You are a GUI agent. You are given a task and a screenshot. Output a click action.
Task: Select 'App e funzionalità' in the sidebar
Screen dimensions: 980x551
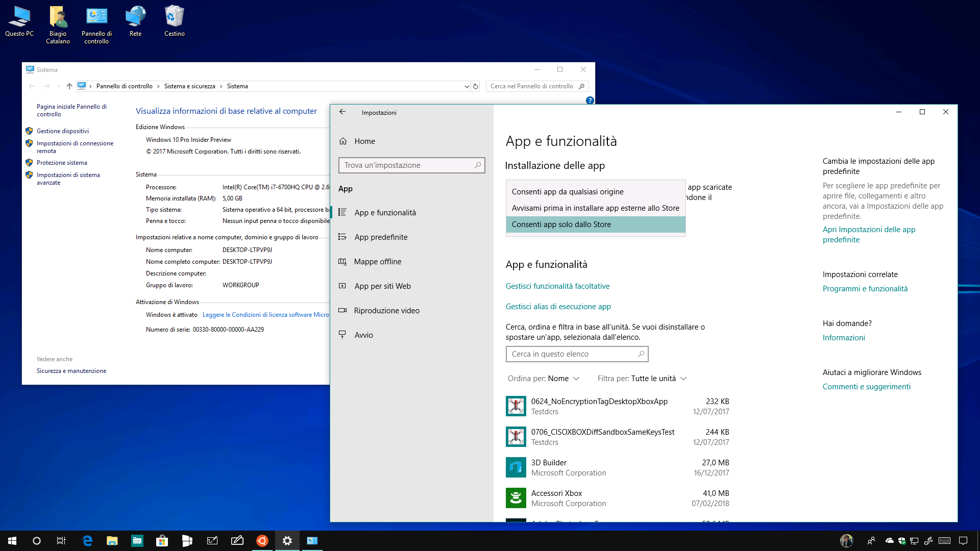pos(385,213)
